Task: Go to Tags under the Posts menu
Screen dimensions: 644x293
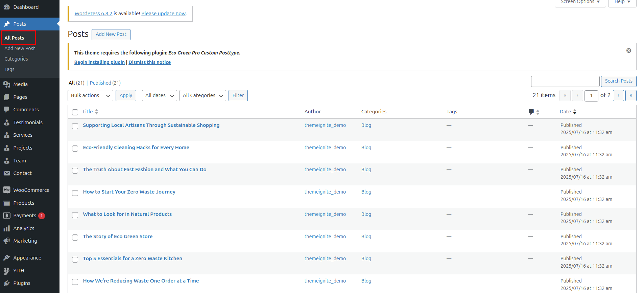Action: click(x=9, y=69)
